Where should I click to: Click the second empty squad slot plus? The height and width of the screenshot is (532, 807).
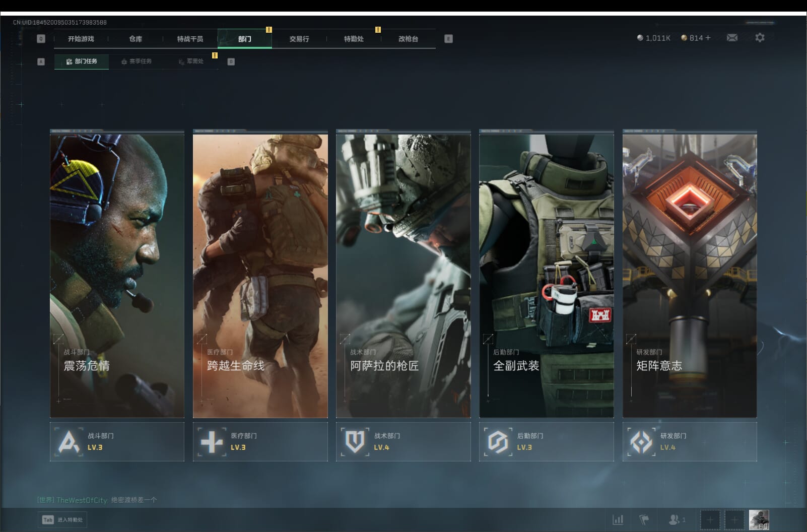click(734, 519)
